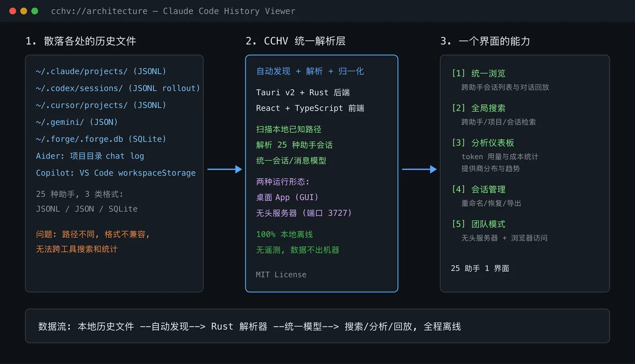
Task: Click the "[4] 会话管理" item
Action: point(479,189)
